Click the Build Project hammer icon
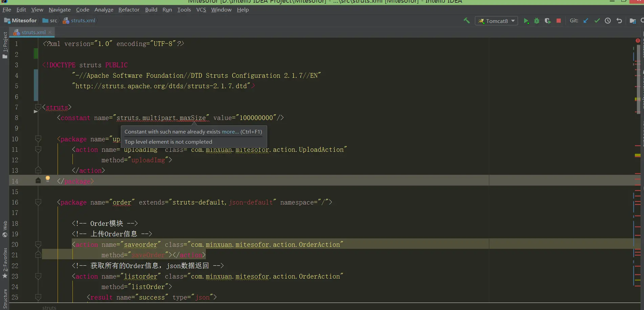The width and height of the screenshot is (644, 310). coord(467,21)
